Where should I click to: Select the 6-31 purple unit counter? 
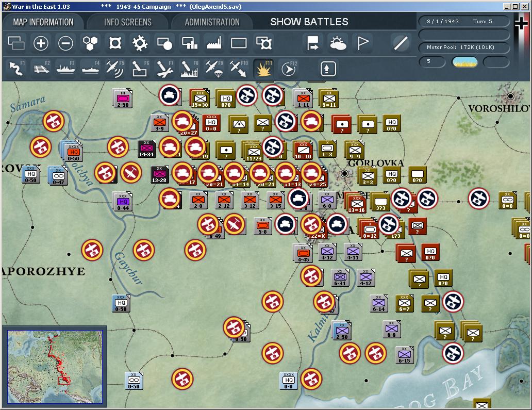click(340, 277)
